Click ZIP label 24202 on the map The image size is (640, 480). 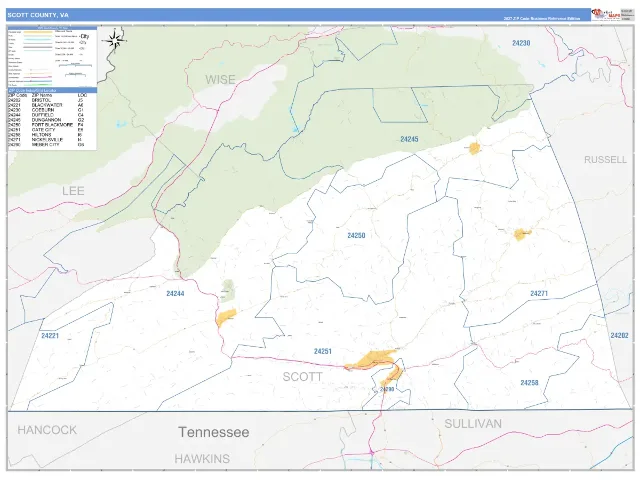pos(620,336)
